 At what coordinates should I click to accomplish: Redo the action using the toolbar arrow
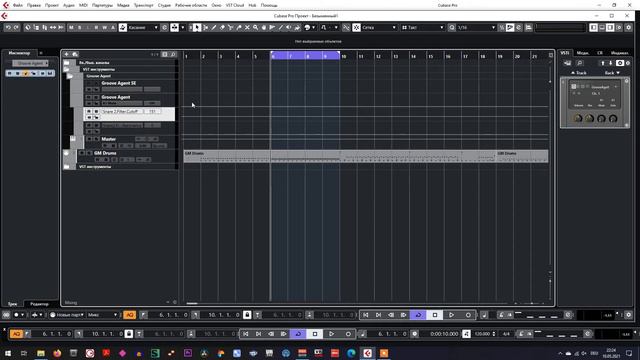[x=16, y=27]
